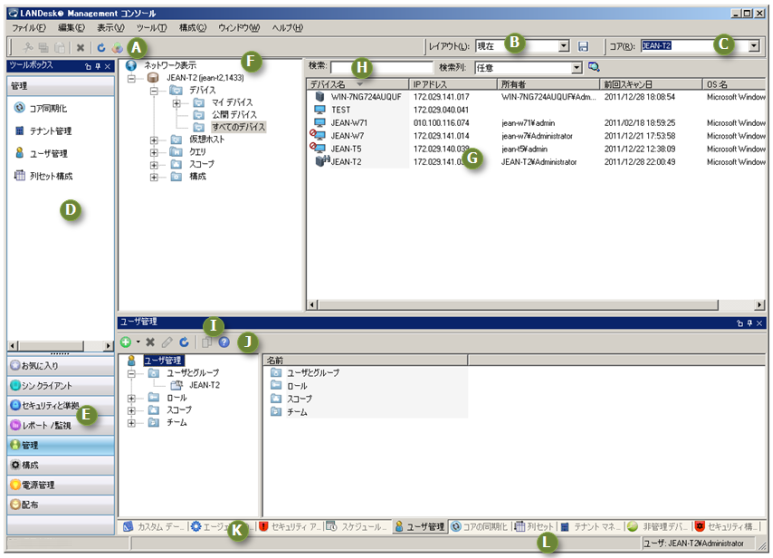Screen dimensions: 773x558
Task: Collapse ユーザとグループ in user management tree
Action: point(132,373)
